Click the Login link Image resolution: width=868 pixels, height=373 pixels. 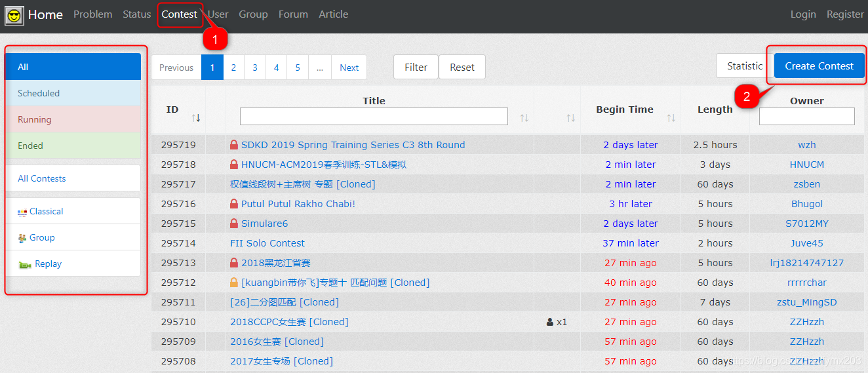click(803, 14)
